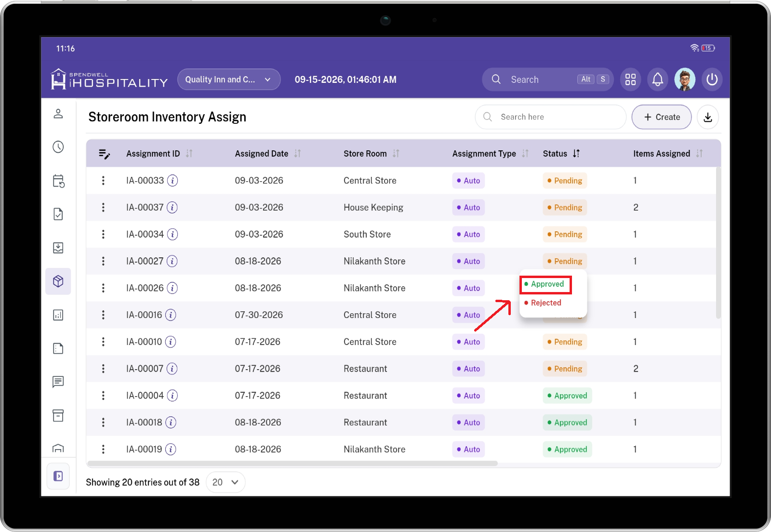Sort by Store Room column
This screenshot has height=532, width=771.
(x=396, y=154)
